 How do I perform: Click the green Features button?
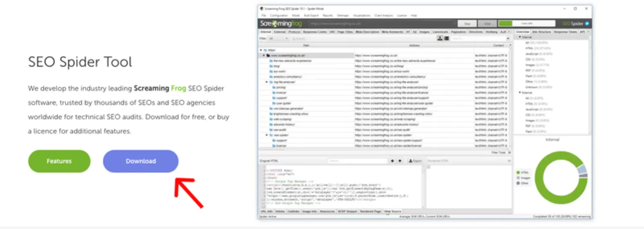[x=59, y=161]
